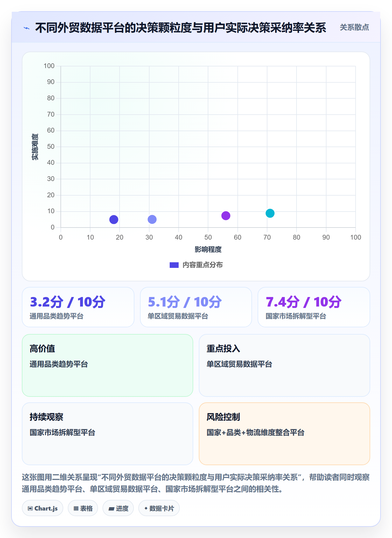Click the 5.1分 / 10分 score
This screenshot has height=538, width=392.
(185, 302)
